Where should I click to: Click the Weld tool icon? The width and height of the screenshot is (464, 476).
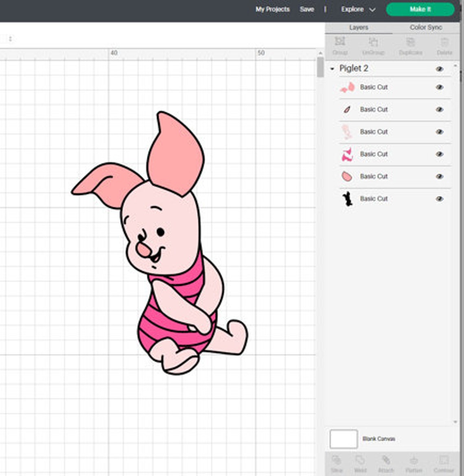point(360,461)
